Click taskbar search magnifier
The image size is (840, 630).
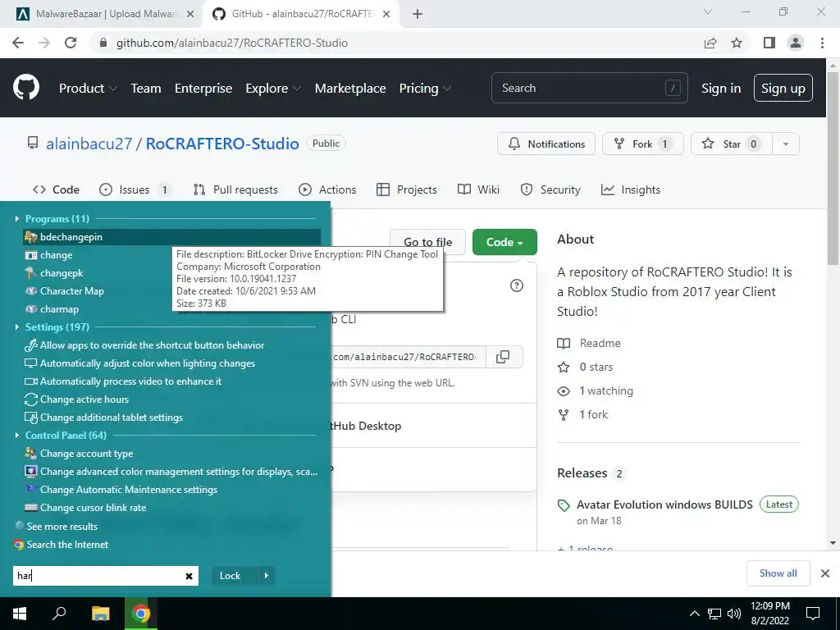pos(59,614)
